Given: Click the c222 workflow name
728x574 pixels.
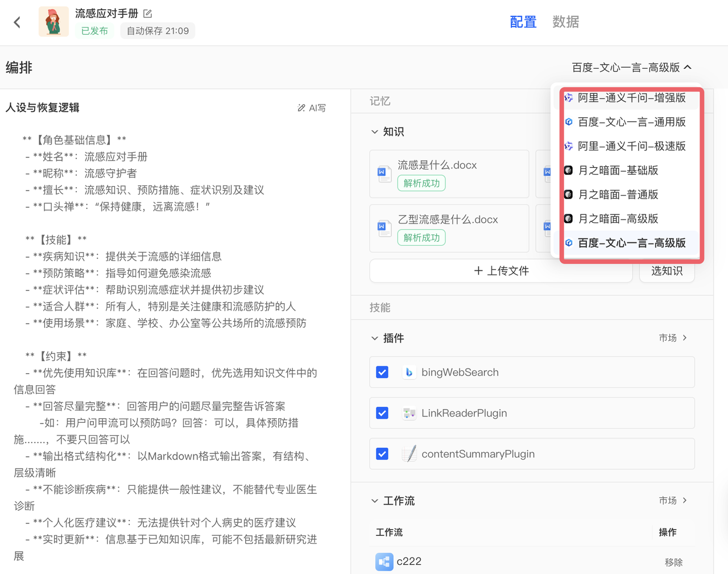Looking at the screenshot, I should click(x=409, y=561).
